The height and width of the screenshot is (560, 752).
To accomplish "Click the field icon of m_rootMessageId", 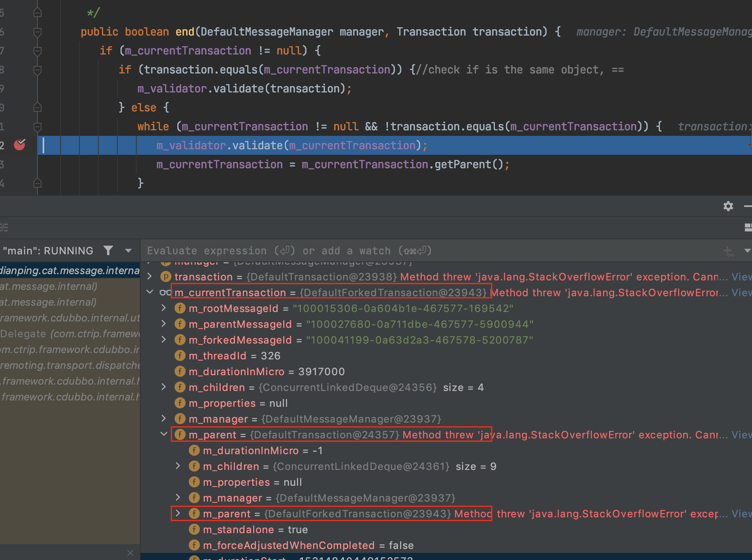I will tap(180, 308).
